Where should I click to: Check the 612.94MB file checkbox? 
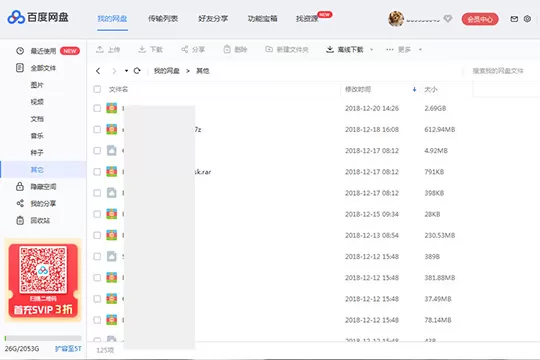pyautogui.click(x=97, y=130)
